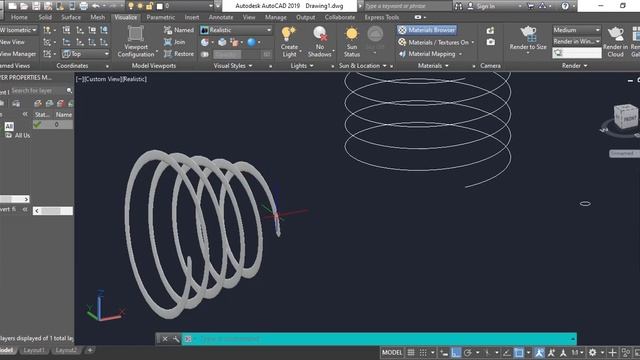Click the layer search magnifier icon
The image size is (640, 360).
point(69,91)
